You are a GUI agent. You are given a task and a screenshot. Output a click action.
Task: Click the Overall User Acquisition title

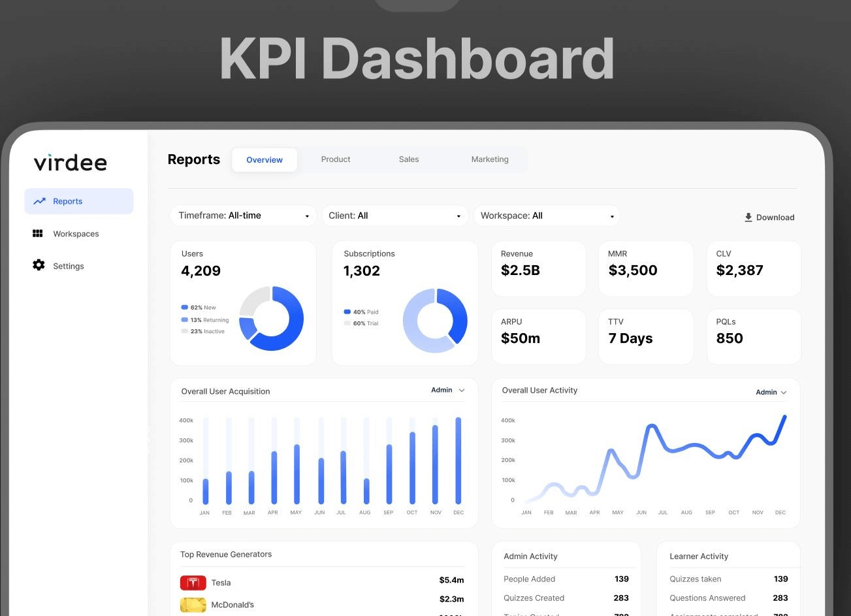tap(225, 391)
